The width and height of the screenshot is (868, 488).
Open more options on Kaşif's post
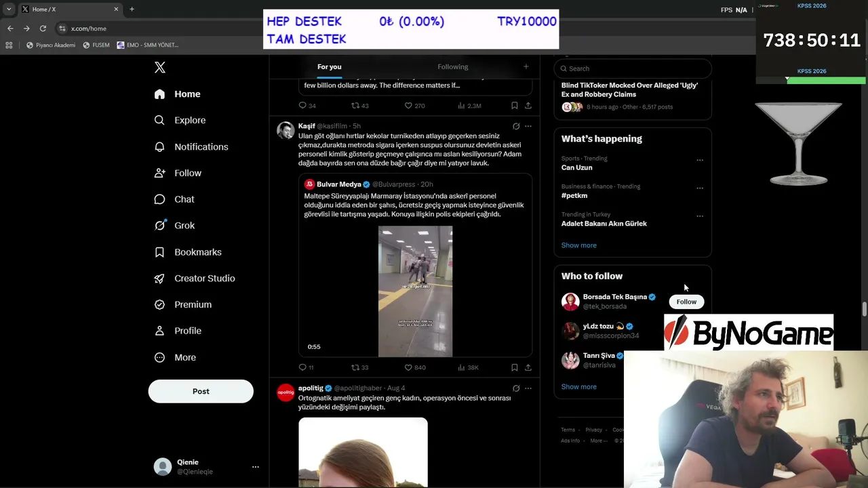(528, 126)
